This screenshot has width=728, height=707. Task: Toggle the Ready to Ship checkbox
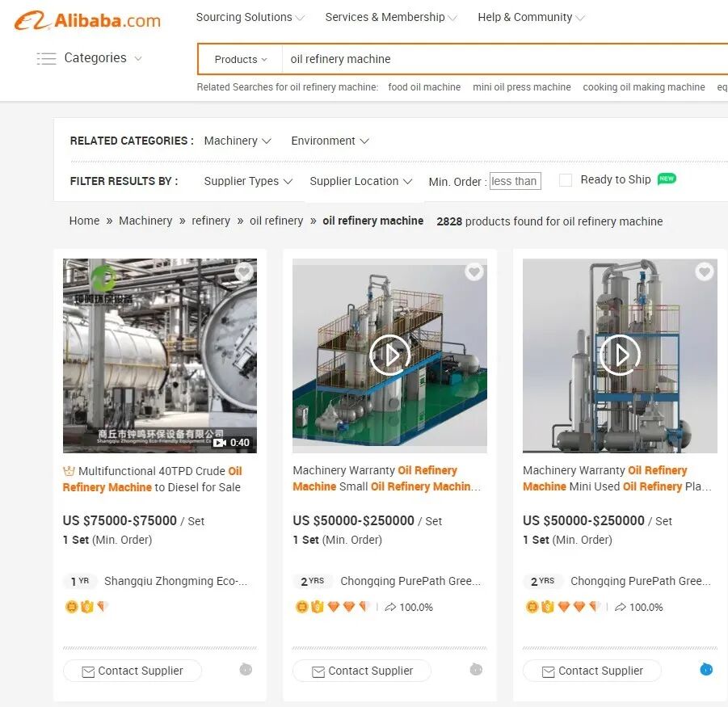(566, 180)
